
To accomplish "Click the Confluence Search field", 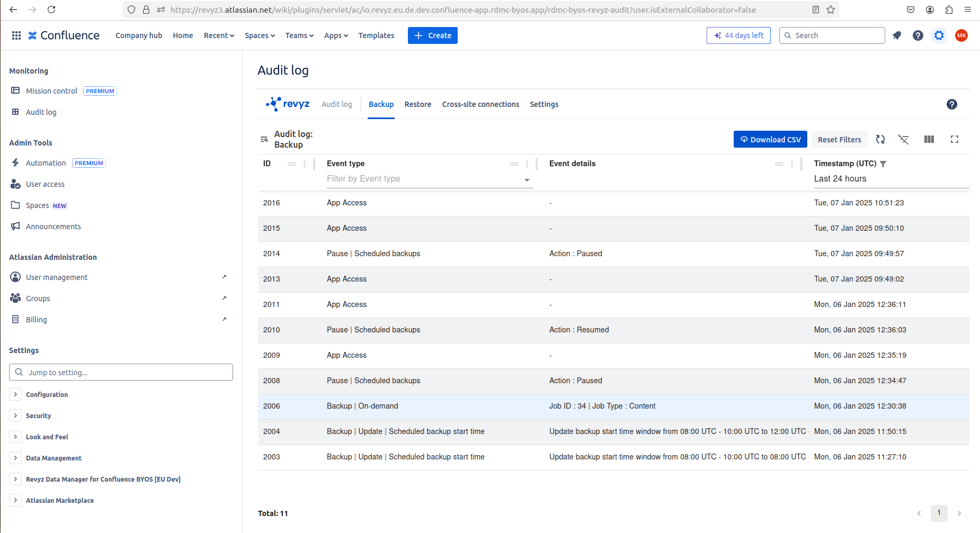I will (x=832, y=35).
